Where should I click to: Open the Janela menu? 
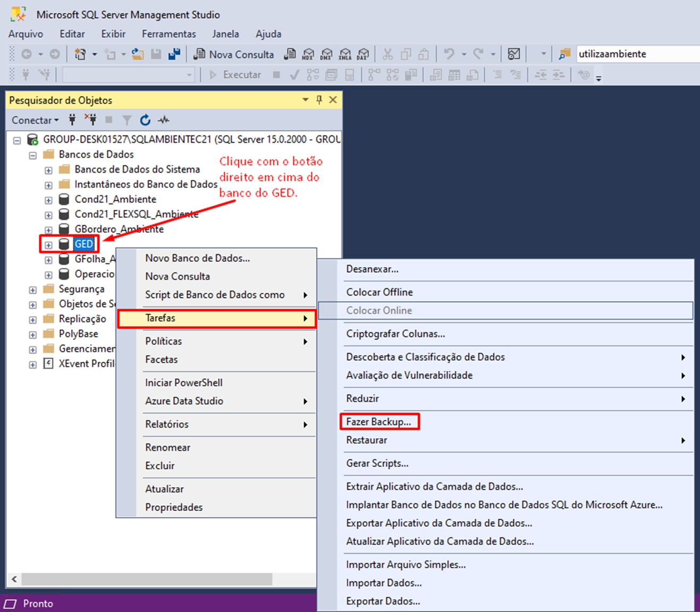coord(225,34)
